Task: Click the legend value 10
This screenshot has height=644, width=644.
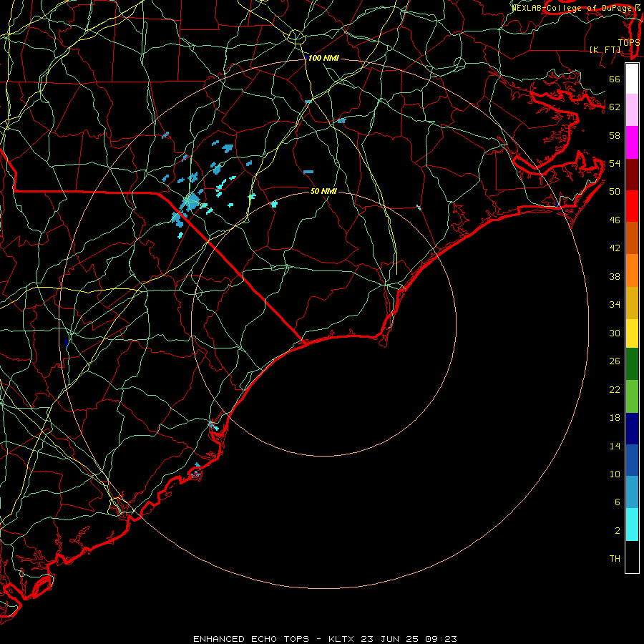Action: pyautogui.click(x=615, y=474)
